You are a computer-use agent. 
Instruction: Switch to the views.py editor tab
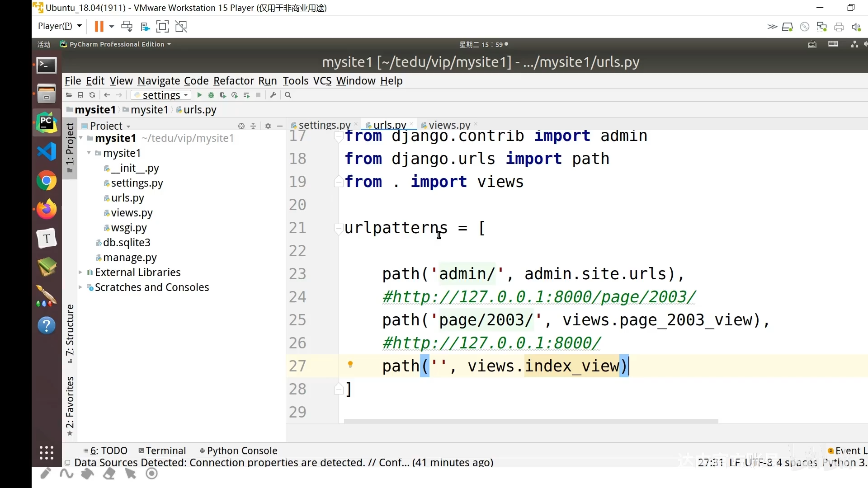pos(449,125)
